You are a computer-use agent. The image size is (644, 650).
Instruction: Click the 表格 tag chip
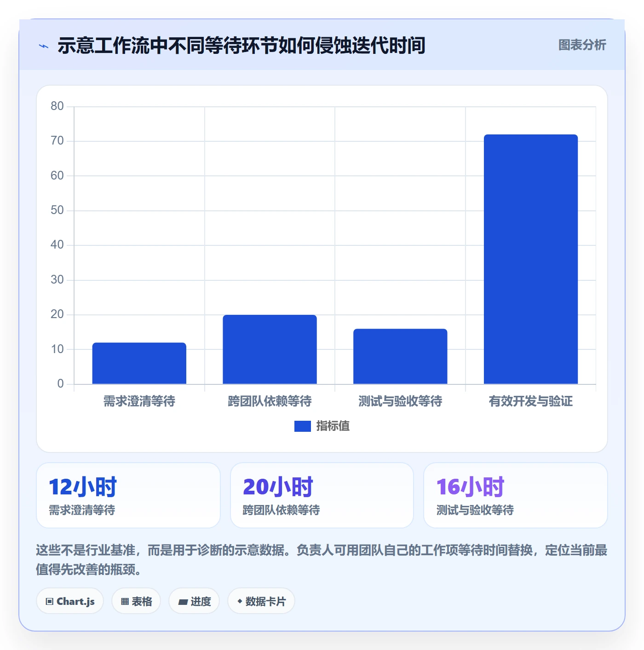point(136,601)
